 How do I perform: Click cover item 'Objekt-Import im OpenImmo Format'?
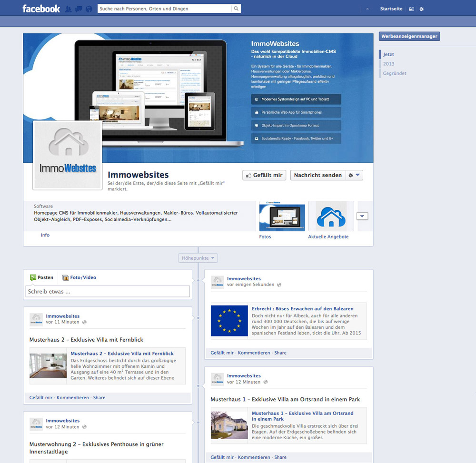(x=296, y=125)
